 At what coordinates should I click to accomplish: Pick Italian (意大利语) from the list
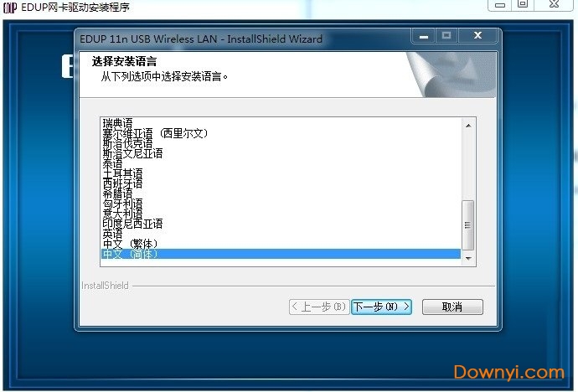(x=122, y=214)
